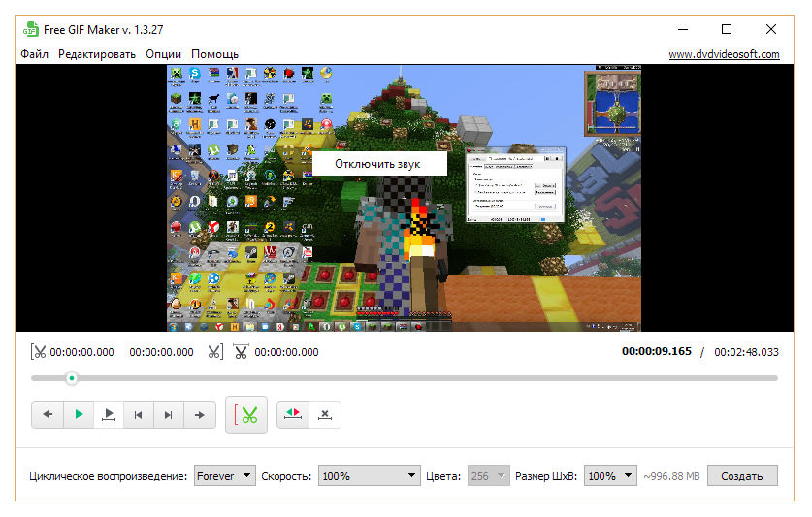Visit the www.dvdvideosoft.com link
This screenshot has width=812, height=517.
click(724, 54)
